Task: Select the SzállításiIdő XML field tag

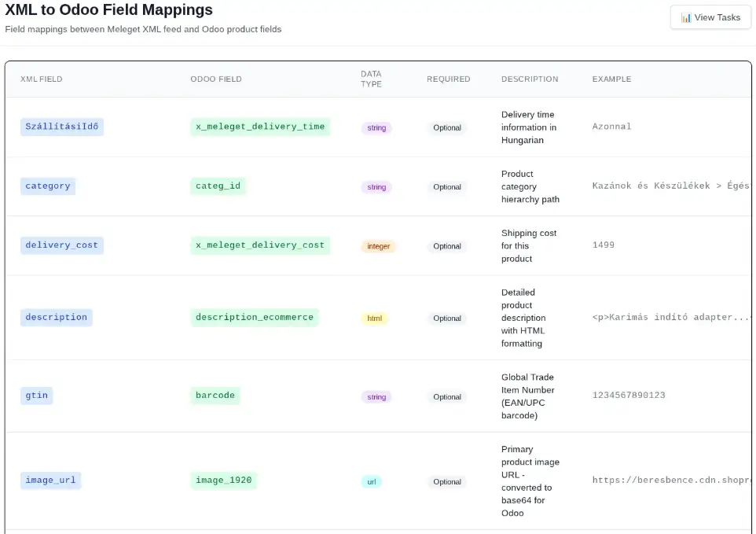Action: [62, 127]
